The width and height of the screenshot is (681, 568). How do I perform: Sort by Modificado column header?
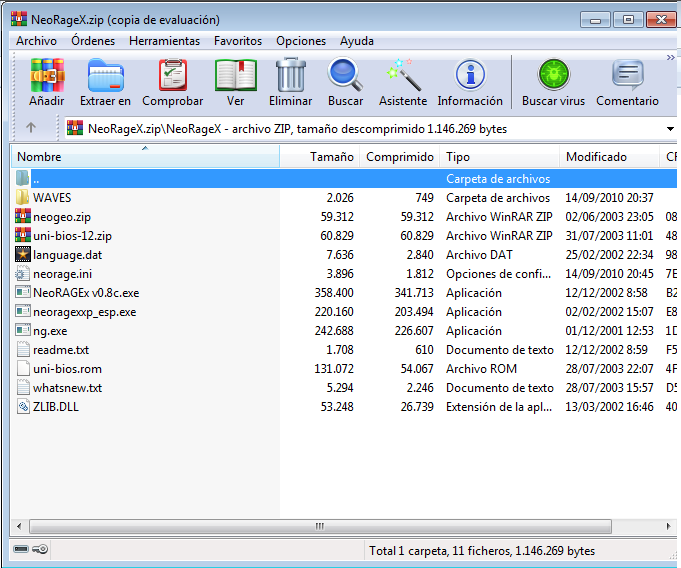[x=609, y=156]
